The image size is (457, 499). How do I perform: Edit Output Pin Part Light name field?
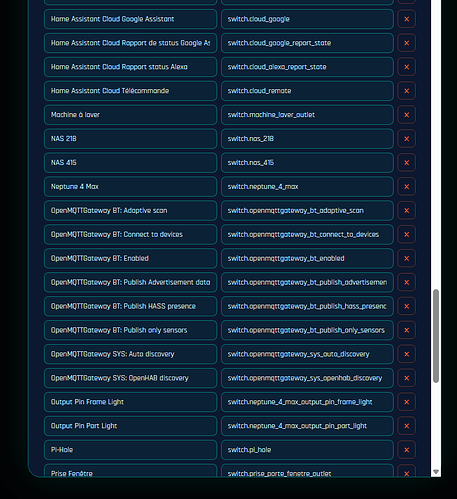tap(130, 426)
